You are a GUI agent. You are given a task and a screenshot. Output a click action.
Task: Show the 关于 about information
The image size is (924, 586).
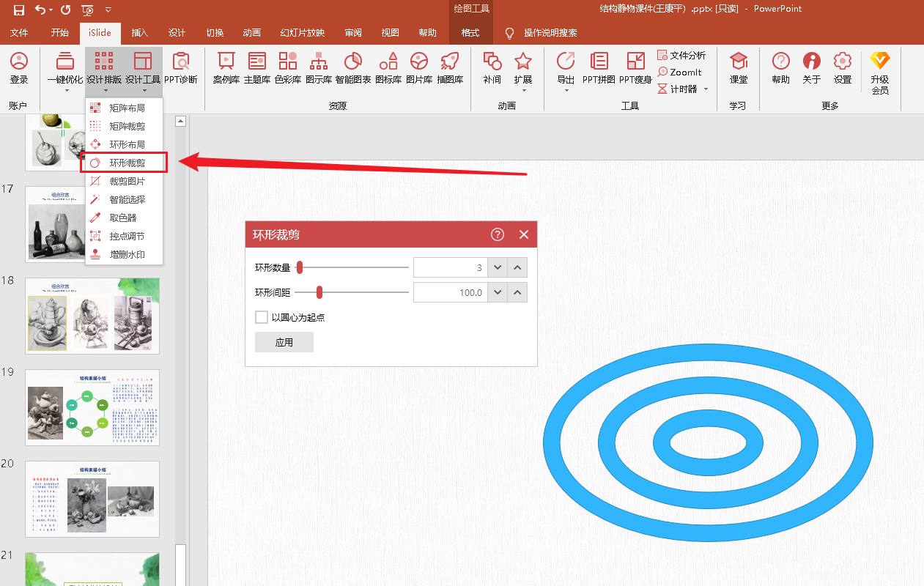pos(812,68)
